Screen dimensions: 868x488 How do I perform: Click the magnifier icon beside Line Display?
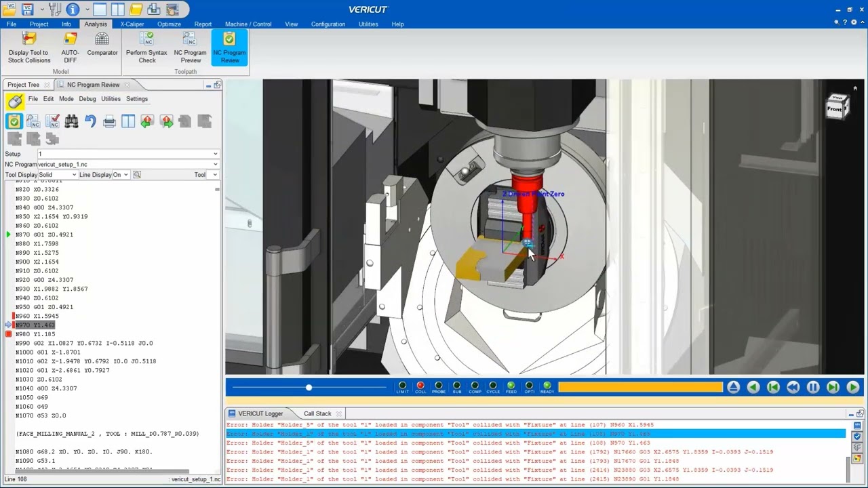[x=136, y=175]
